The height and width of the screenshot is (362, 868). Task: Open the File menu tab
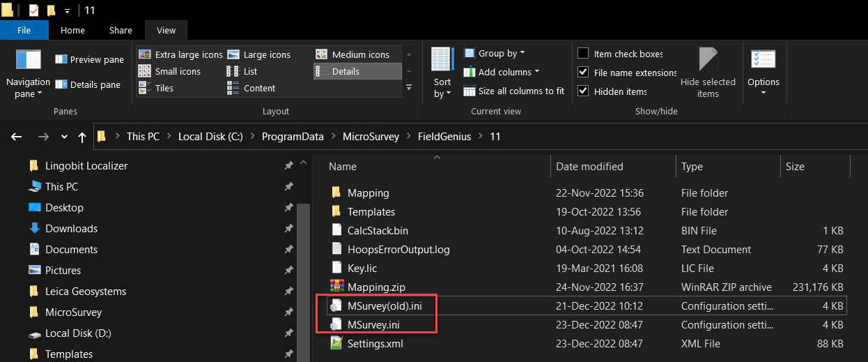pos(24,30)
